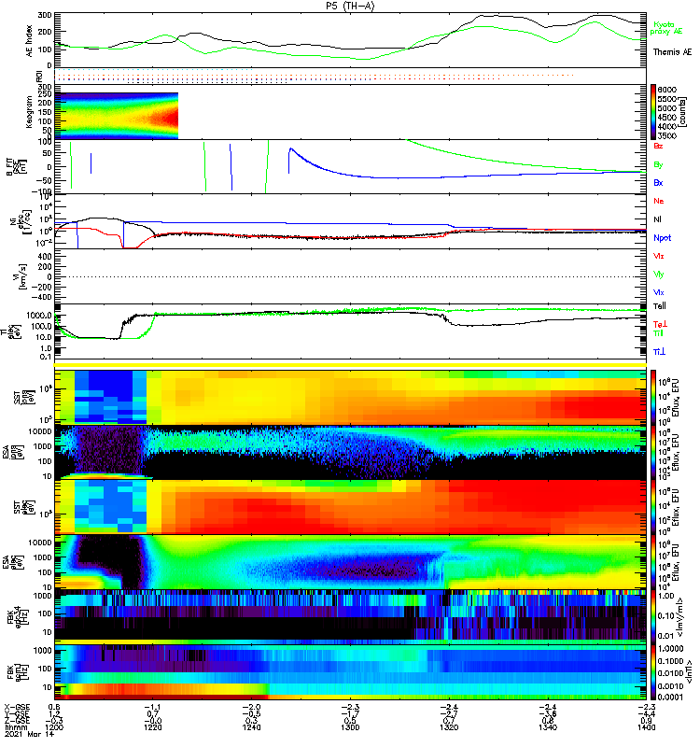Image resolution: width=700 pixels, height=747 pixels.
Task: Select the blue "Npot" legend label
Action: point(662,238)
